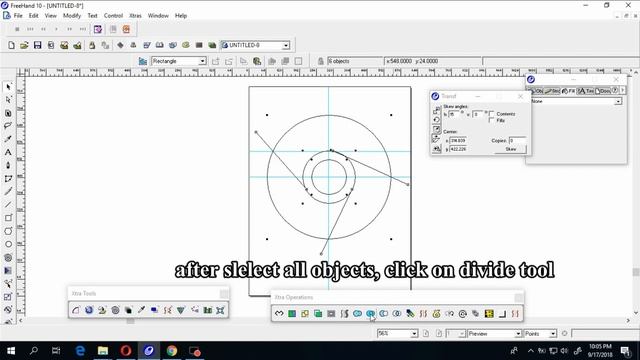Viewport: 640px width, 360px height.
Task: Open the fill type None dropdown
Action: click(618, 101)
